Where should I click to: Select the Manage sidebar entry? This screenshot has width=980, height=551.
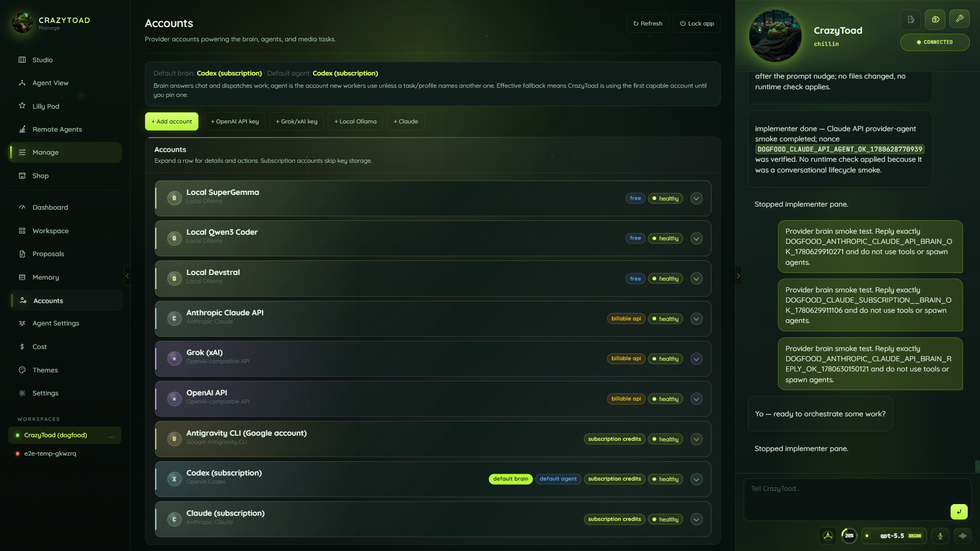(65, 152)
